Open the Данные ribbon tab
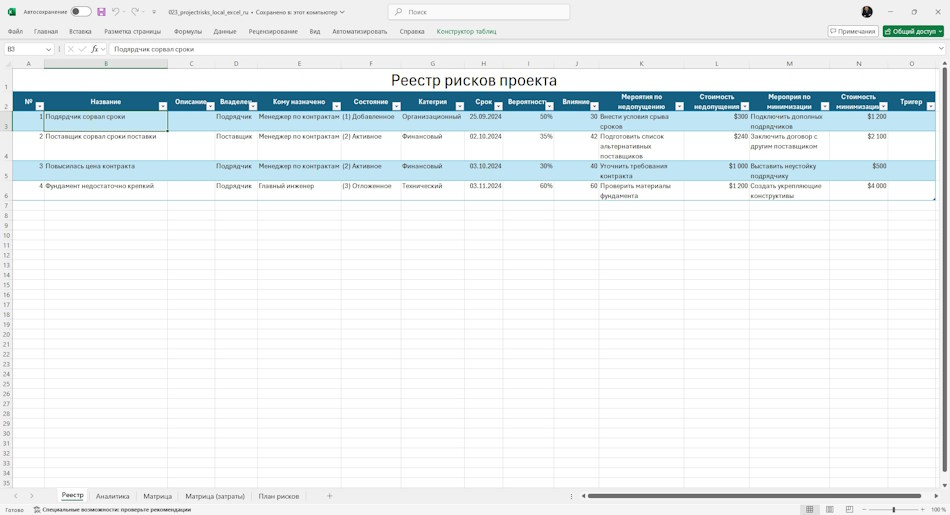The image size is (950, 515). [225, 32]
